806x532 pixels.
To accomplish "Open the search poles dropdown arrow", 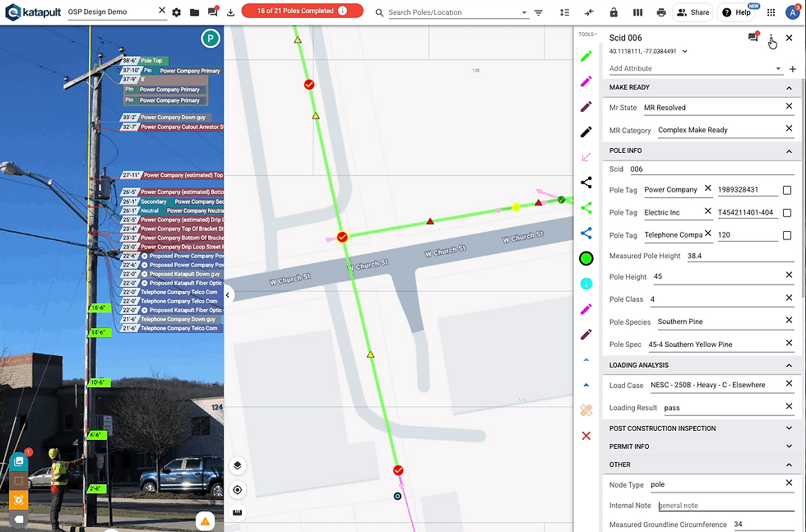I will pos(524,12).
